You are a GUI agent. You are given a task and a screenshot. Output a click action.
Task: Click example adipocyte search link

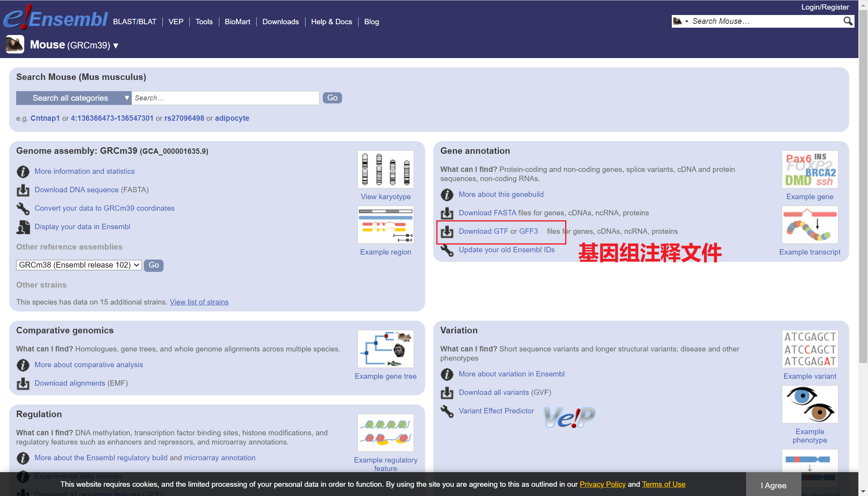[x=232, y=118]
